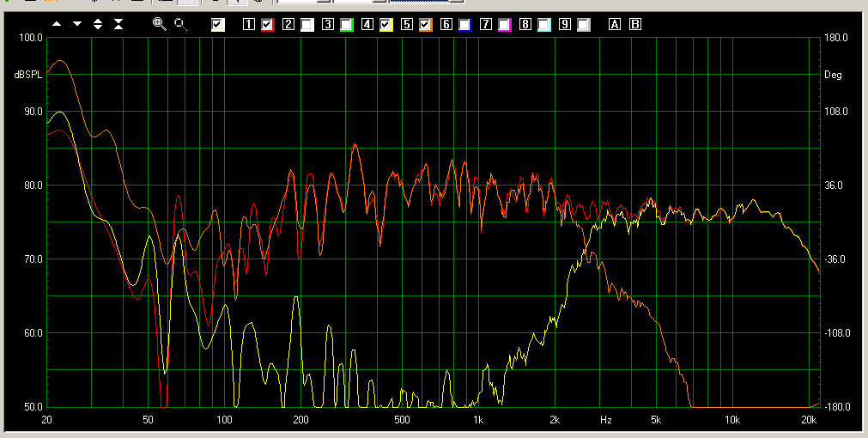
Task: Uncheck the yellow curve 4 checkbox
Action: (x=385, y=25)
